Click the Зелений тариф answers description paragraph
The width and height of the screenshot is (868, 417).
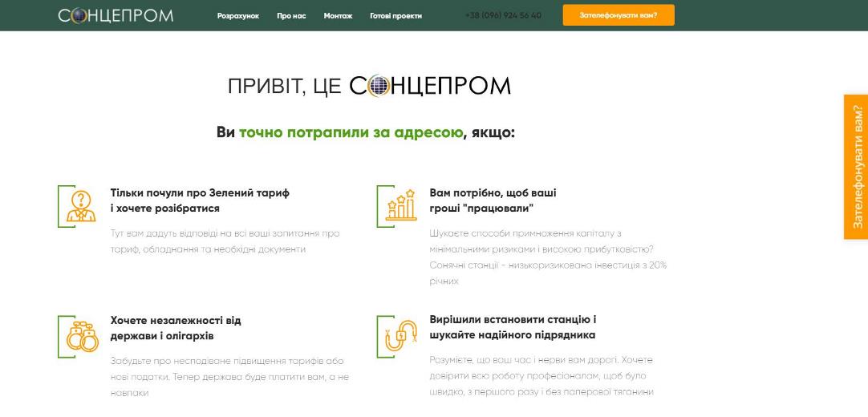point(225,241)
